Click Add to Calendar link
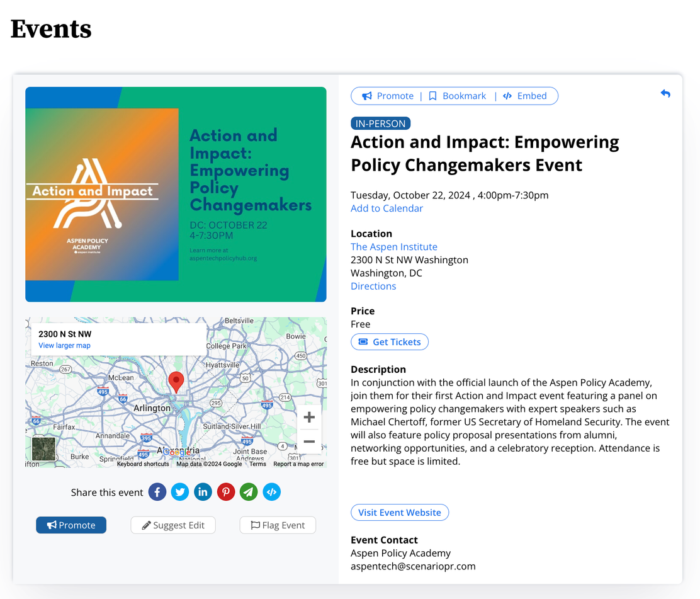The height and width of the screenshot is (599, 700). pyautogui.click(x=387, y=208)
